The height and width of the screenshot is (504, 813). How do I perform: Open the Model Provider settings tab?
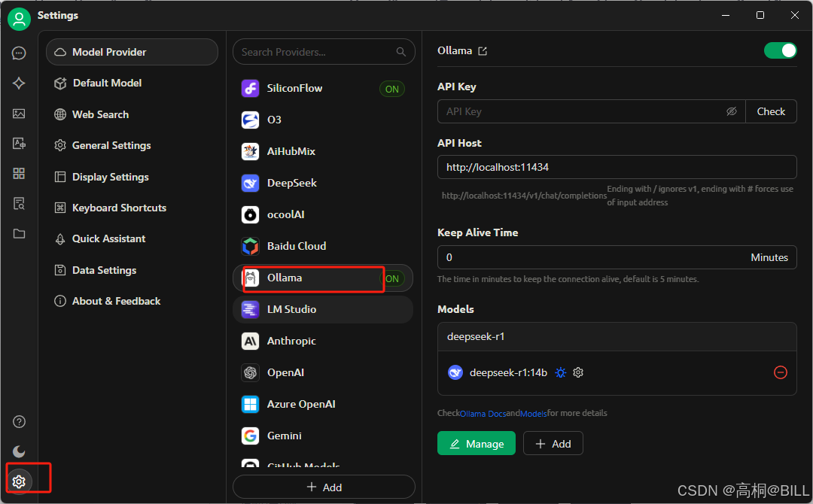click(x=132, y=52)
